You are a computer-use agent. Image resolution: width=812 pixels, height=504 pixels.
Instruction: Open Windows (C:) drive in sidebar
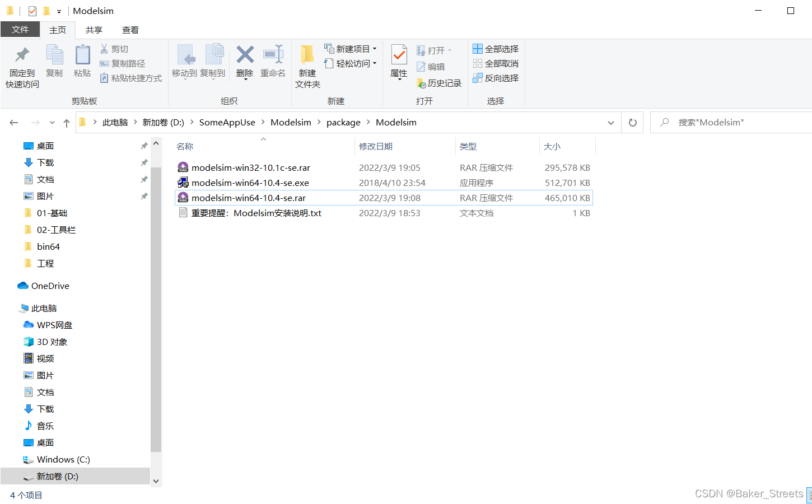tap(57, 459)
